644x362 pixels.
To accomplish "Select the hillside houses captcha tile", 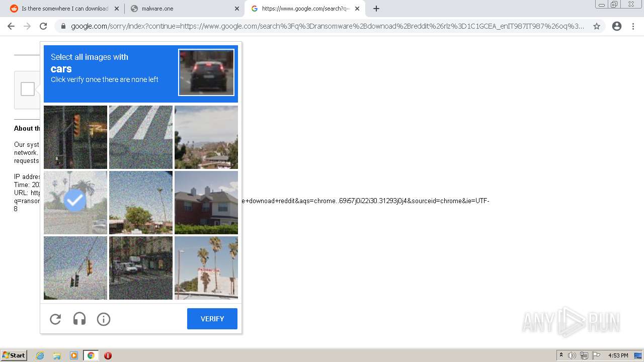I will (206, 137).
